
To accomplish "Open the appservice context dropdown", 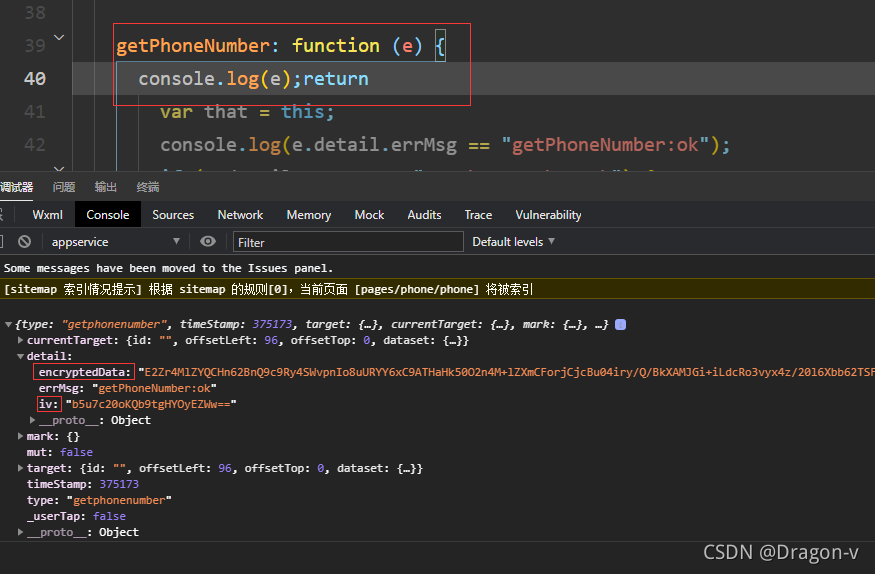I will click(x=116, y=241).
